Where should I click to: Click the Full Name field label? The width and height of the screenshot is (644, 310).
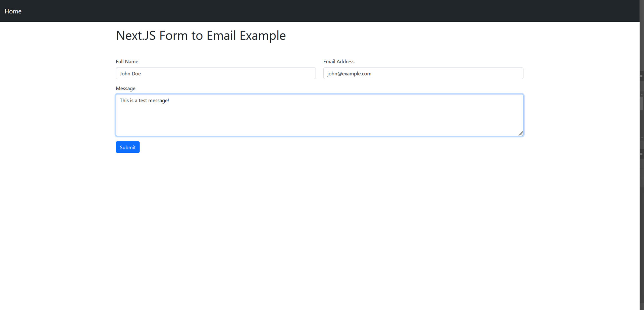127,61
